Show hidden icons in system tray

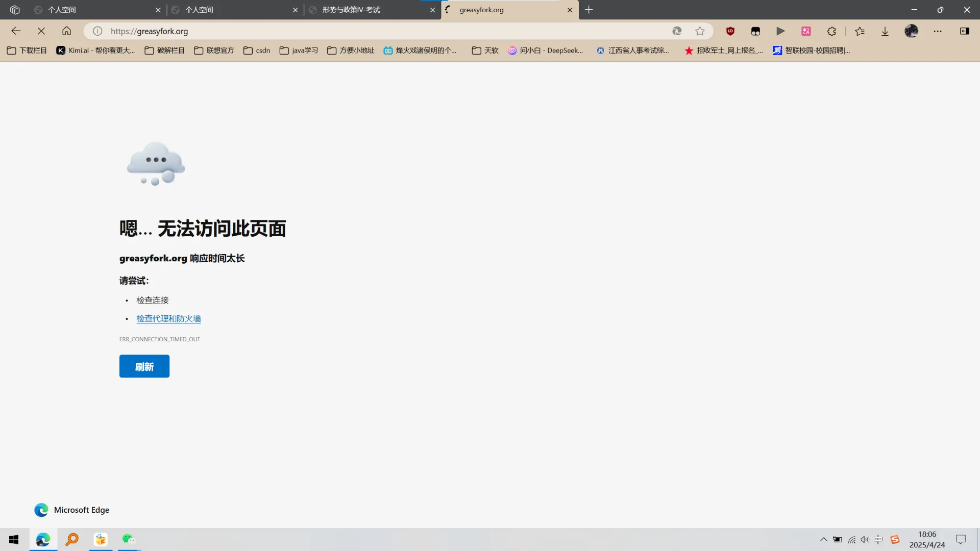click(823, 539)
